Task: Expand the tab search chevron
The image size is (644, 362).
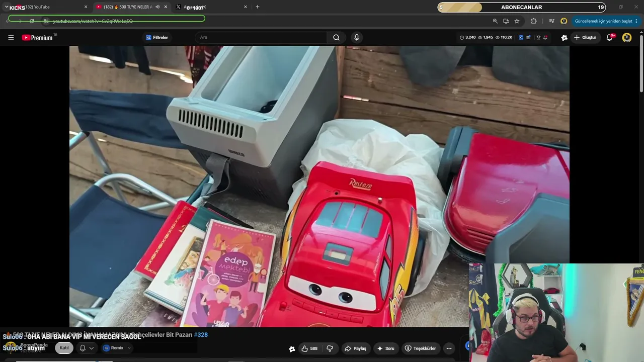Action: click(x=7, y=7)
